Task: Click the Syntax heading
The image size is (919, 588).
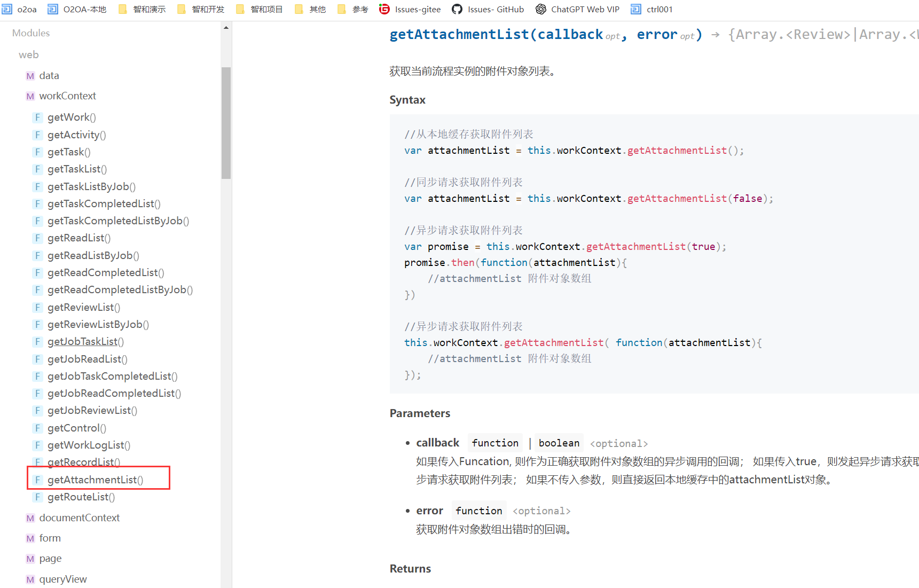Action: [x=407, y=100]
